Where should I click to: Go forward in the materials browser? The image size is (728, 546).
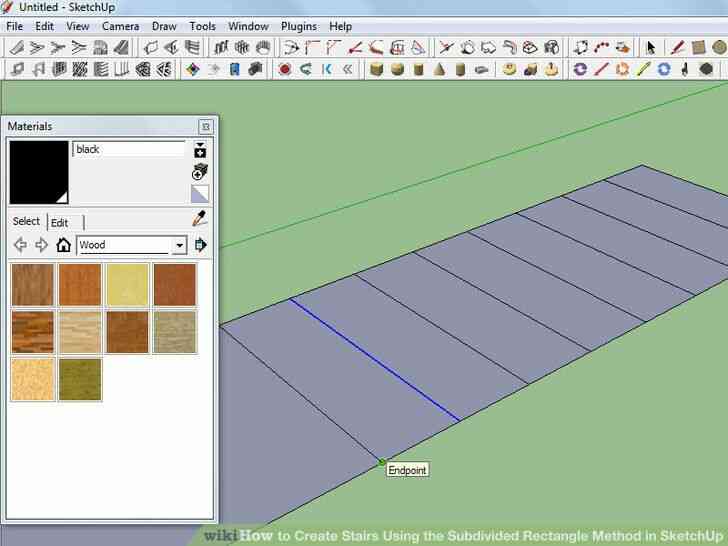[42, 245]
